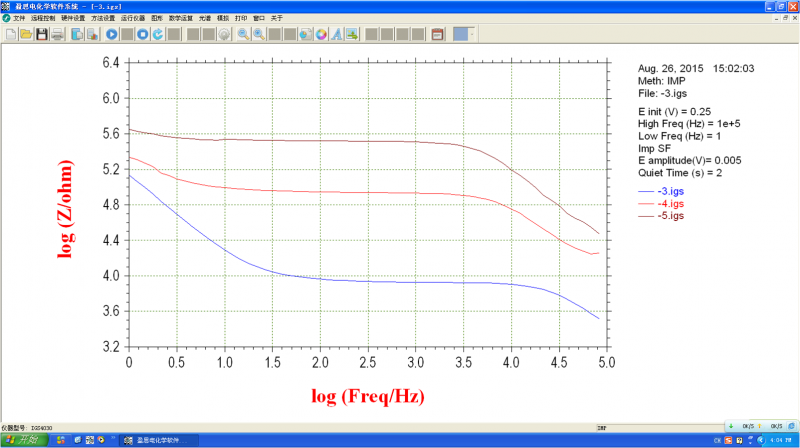Open the 硬件设置 menu
Image resolution: width=800 pixels, height=448 pixels.
coord(73,18)
